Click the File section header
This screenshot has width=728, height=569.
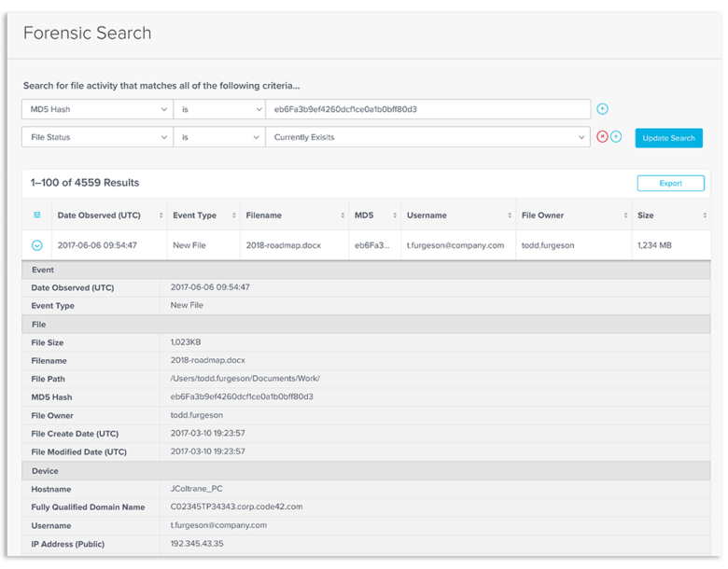[x=366, y=325]
